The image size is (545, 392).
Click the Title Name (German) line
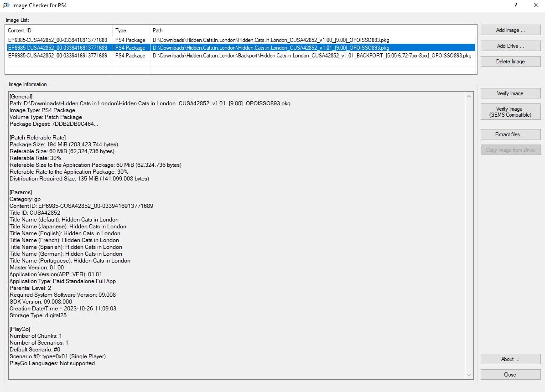tap(66, 254)
